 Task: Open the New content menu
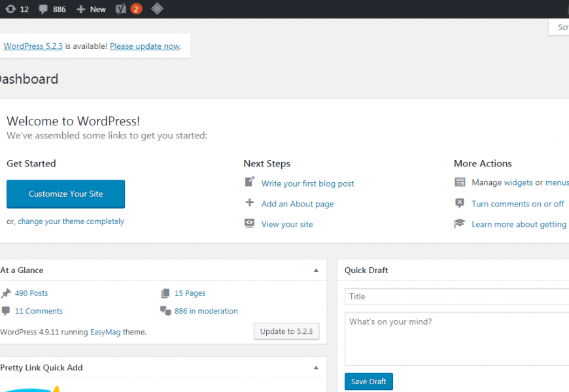coord(91,9)
